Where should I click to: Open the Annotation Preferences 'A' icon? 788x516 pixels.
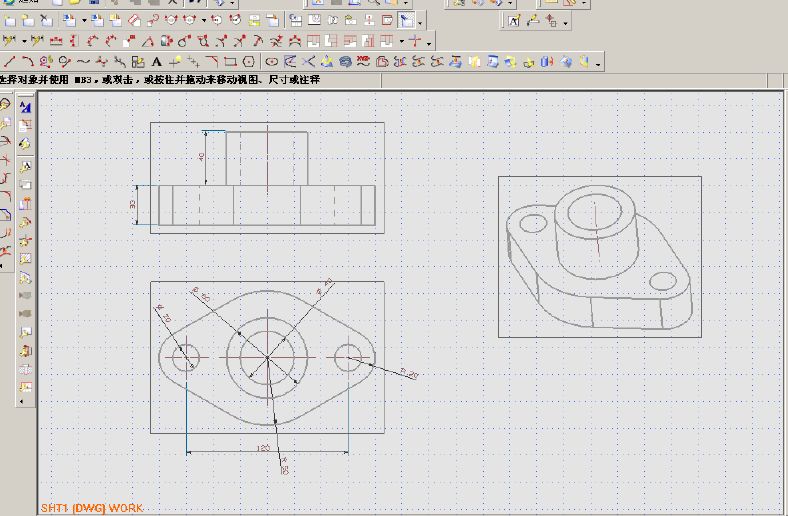[x=514, y=21]
